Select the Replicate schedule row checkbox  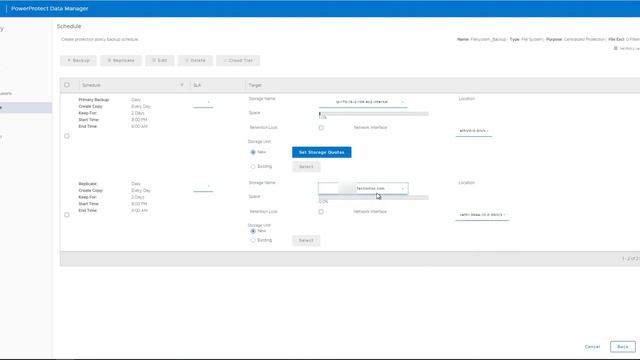pos(67,215)
